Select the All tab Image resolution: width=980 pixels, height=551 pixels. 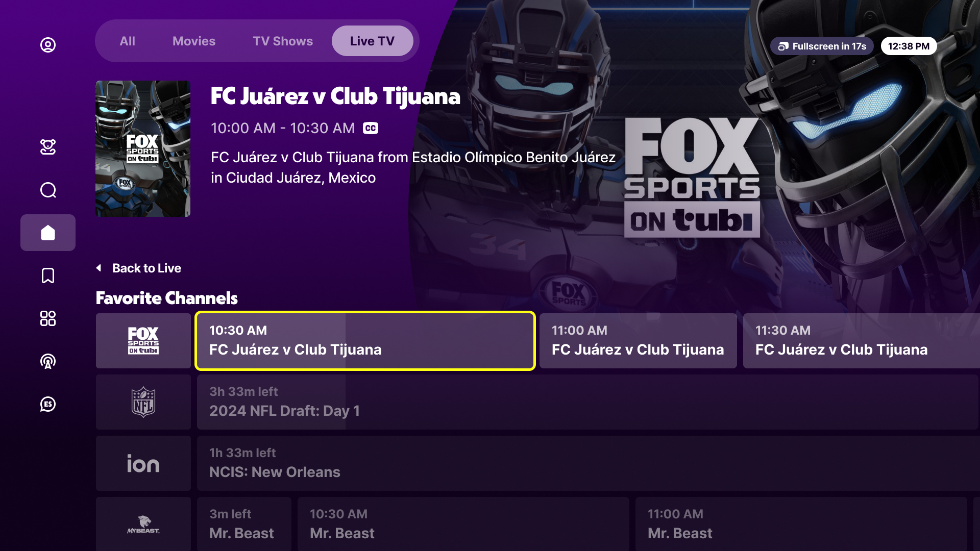(x=127, y=41)
